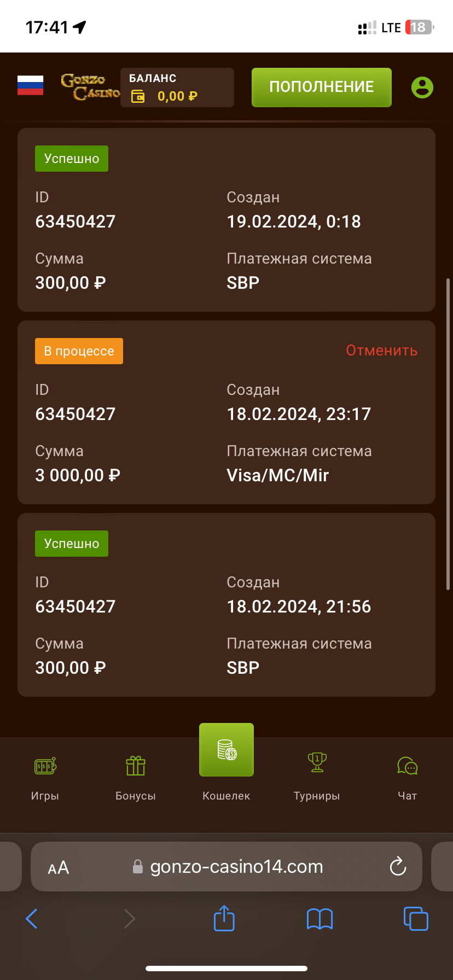Open Safari bookmarks
The width and height of the screenshot is (453, 980).
click(320, 919)
